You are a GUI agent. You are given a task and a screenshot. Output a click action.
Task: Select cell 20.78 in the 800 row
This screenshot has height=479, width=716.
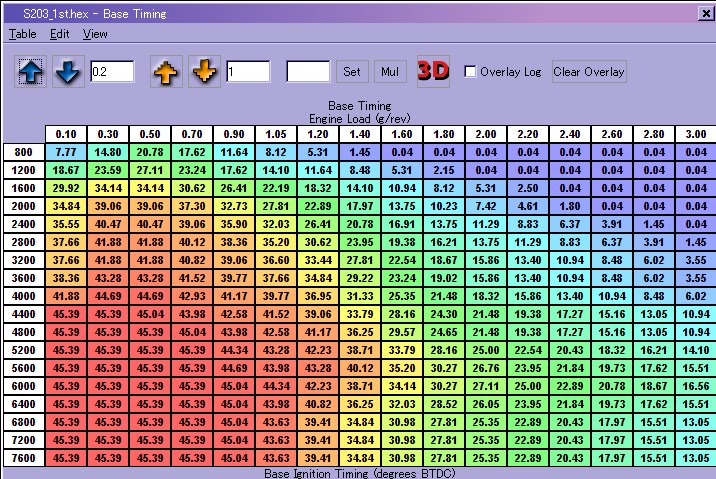pos(150,152)
